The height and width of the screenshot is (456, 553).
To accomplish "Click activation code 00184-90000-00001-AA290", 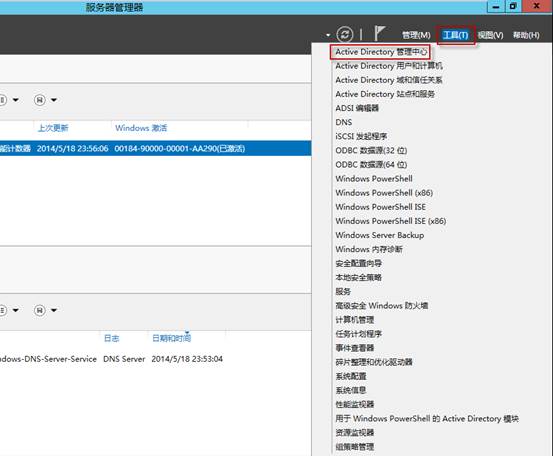I will pos(180,148).
